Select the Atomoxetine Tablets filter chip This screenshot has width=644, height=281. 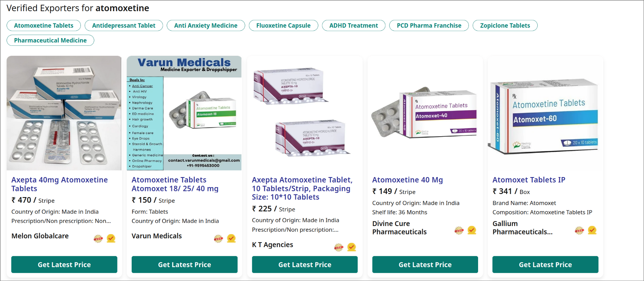coord(43,25)
